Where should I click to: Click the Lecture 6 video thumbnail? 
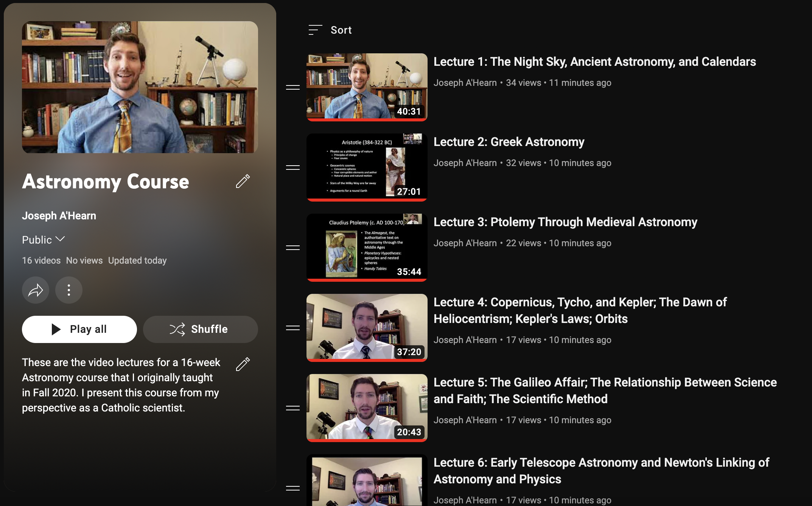click(x=367, y=480)
